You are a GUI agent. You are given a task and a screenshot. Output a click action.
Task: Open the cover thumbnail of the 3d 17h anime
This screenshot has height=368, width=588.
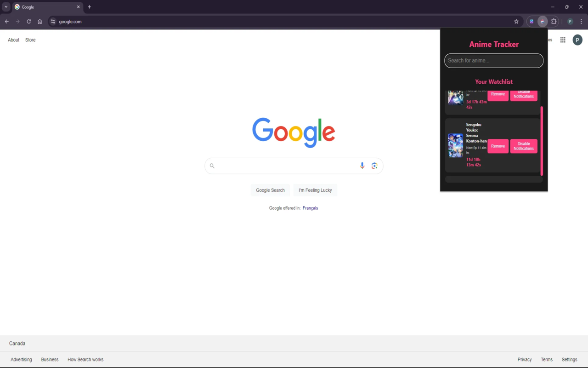pyautogui.click(x=456, y=98)
